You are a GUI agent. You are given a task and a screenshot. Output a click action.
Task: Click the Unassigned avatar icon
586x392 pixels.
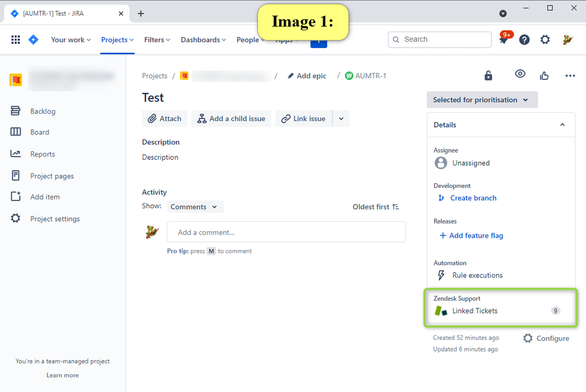(x=441, y=163)
